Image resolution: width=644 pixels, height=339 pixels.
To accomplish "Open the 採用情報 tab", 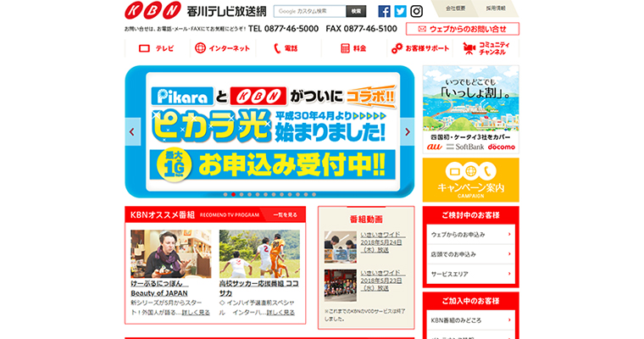I will coord(496,8).
